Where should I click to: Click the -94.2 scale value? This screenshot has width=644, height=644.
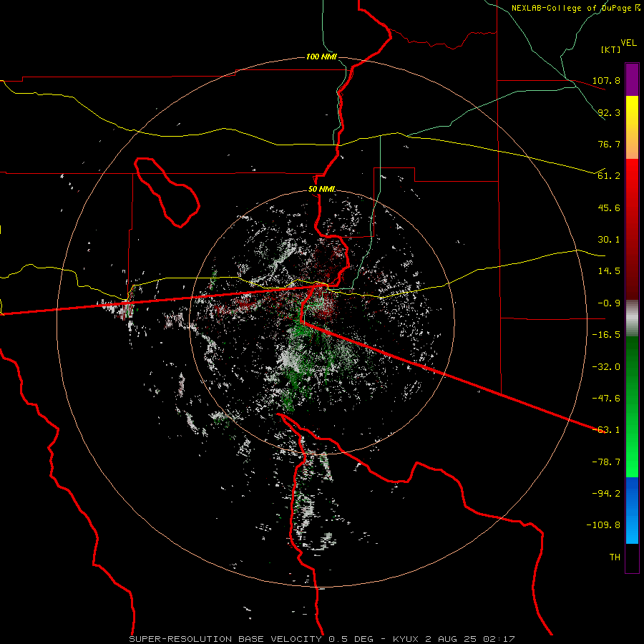tap(606, 494)
